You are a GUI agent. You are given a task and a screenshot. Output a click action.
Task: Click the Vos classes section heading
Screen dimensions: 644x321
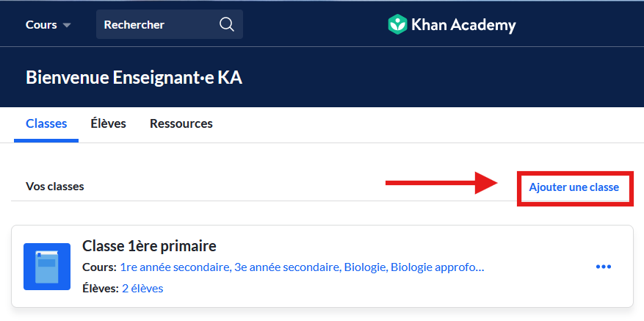pyautogui.click(x=55, y=186)
